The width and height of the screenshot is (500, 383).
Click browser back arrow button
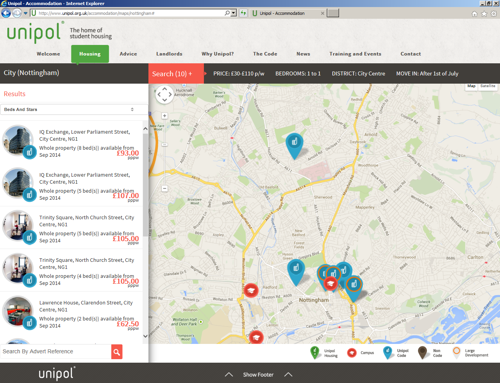click(x=6, y=13)
